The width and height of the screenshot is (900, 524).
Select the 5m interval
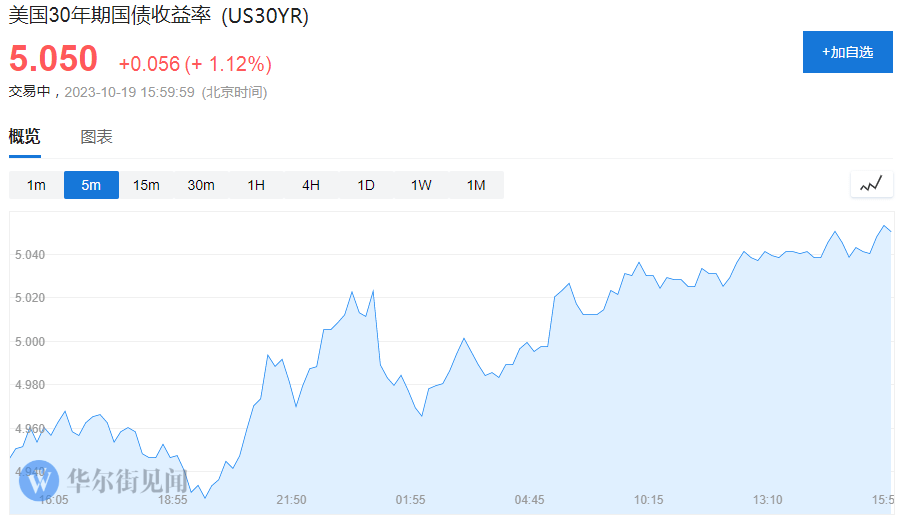click(x=91, y=185)
